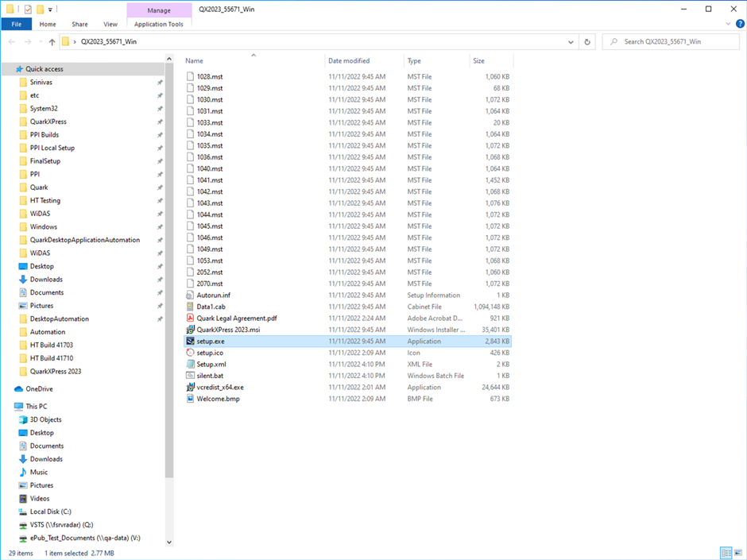Screen dimensions: 747x560
Task: Click the QuarkXPress 2023.msi installer icon
Action: point(190,330)
